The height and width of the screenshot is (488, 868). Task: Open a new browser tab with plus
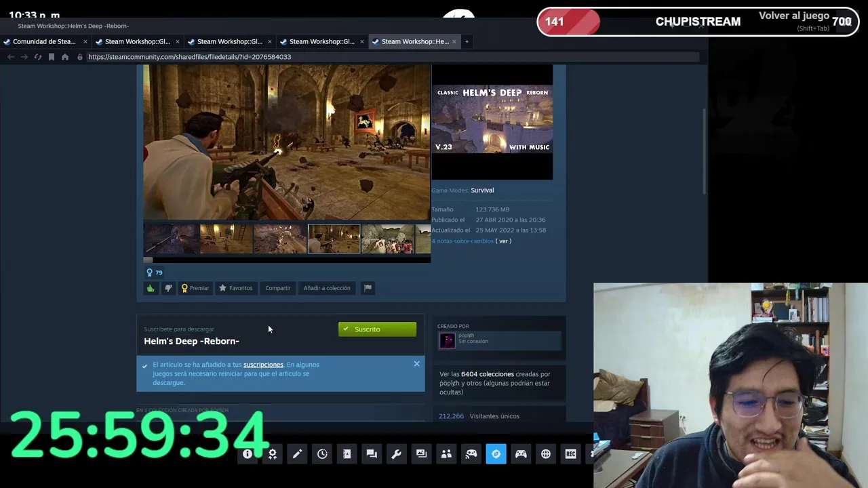(x=467, y=41)
